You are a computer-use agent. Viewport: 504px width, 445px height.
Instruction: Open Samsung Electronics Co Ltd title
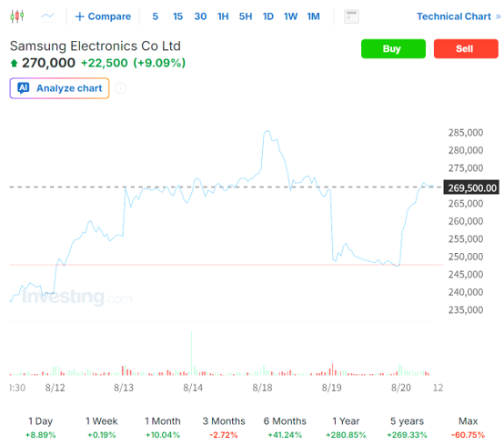point(96,46)
